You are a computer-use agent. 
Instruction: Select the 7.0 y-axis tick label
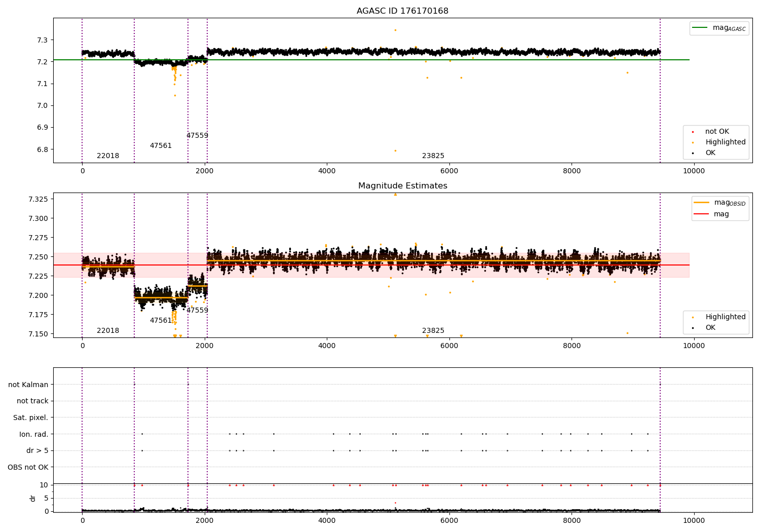(43, 105)
